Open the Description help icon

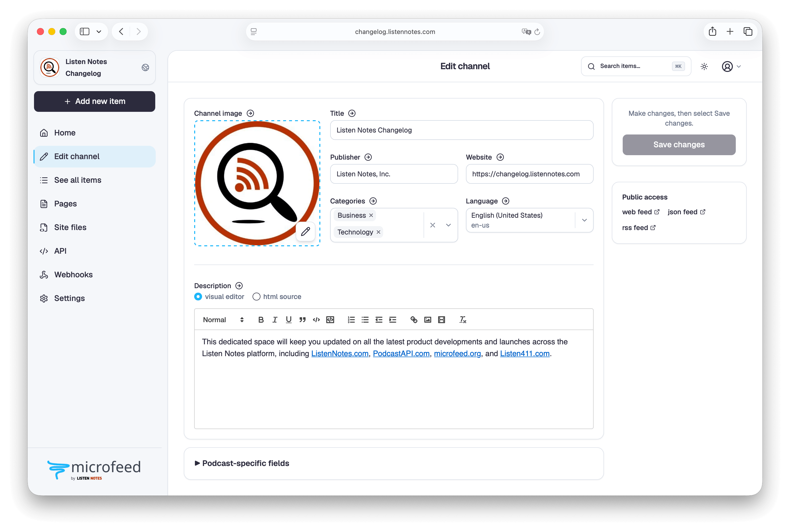point(239,286)
